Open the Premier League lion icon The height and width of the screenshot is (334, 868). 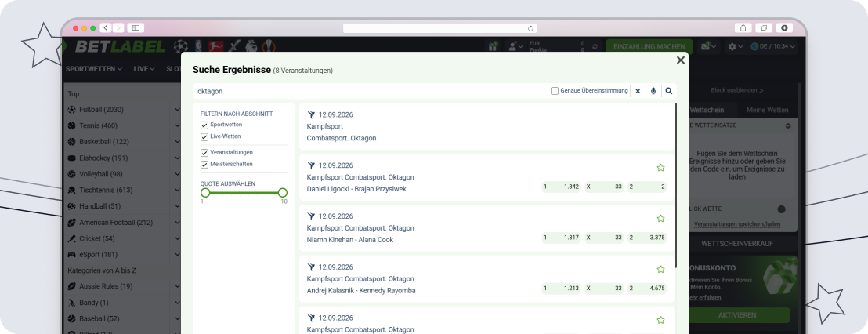[x=252, y=45]
